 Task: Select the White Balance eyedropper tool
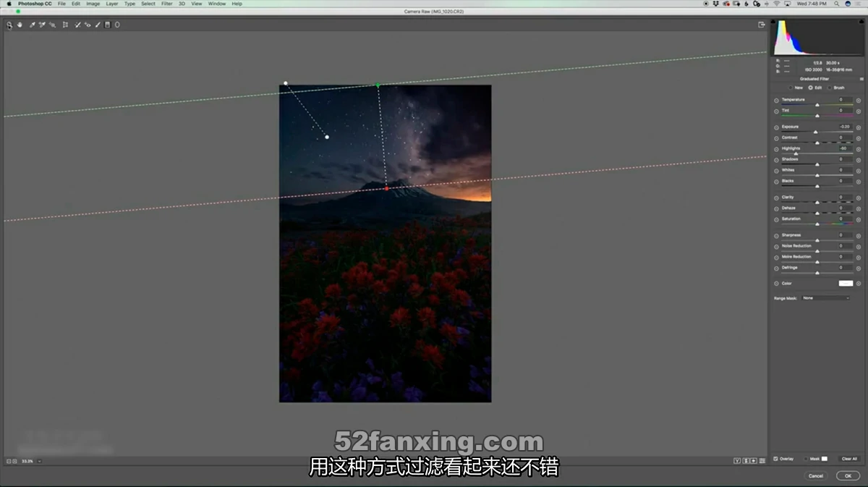(x=33, y=25)
